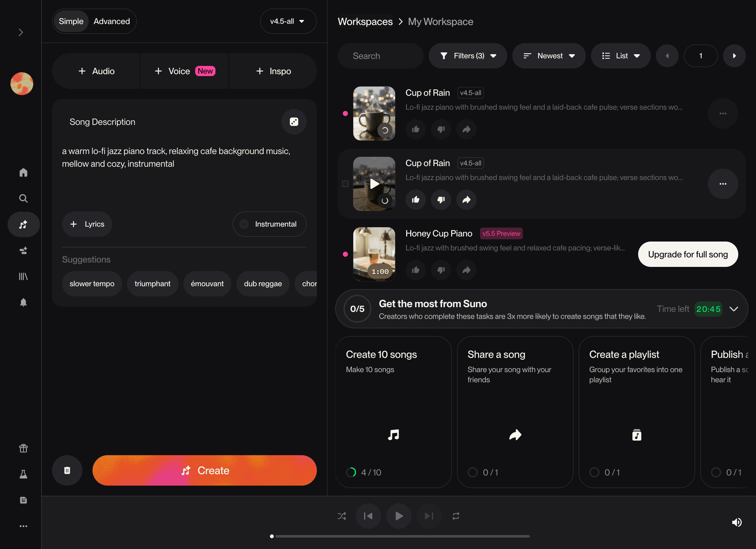This screenshot has height=549, width=756.
Task: Toggle shuffle in the player bar
Action: [x=342, y=516]
